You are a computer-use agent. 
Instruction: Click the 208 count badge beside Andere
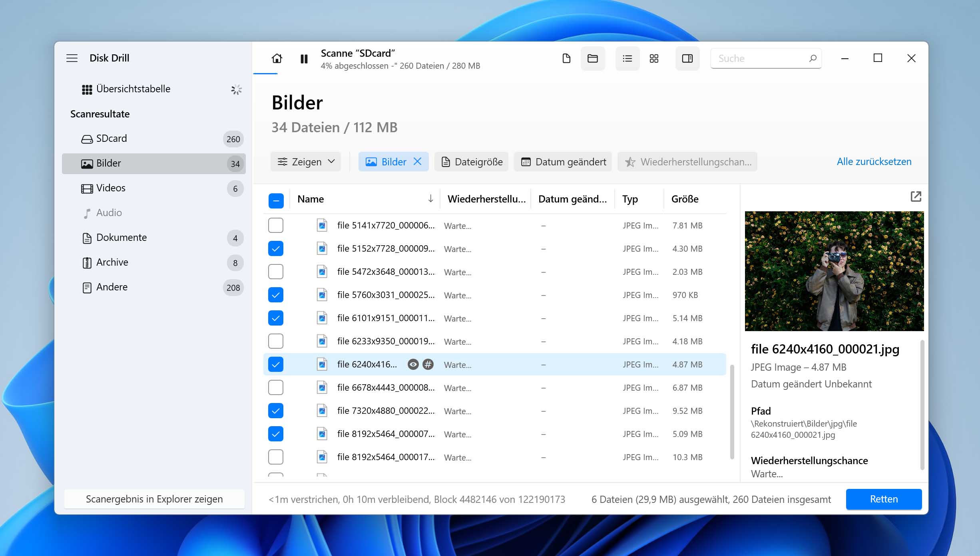[233, 288]
